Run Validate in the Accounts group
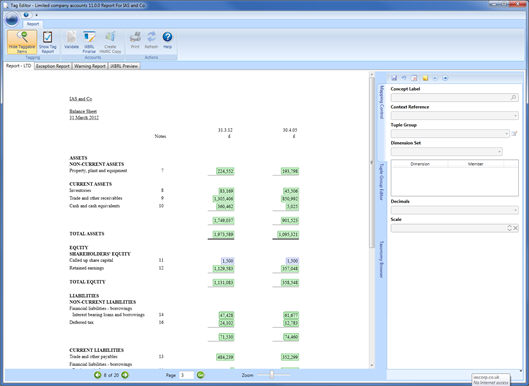529x386 pixels. pyautogui.click(x=71, y=40)
